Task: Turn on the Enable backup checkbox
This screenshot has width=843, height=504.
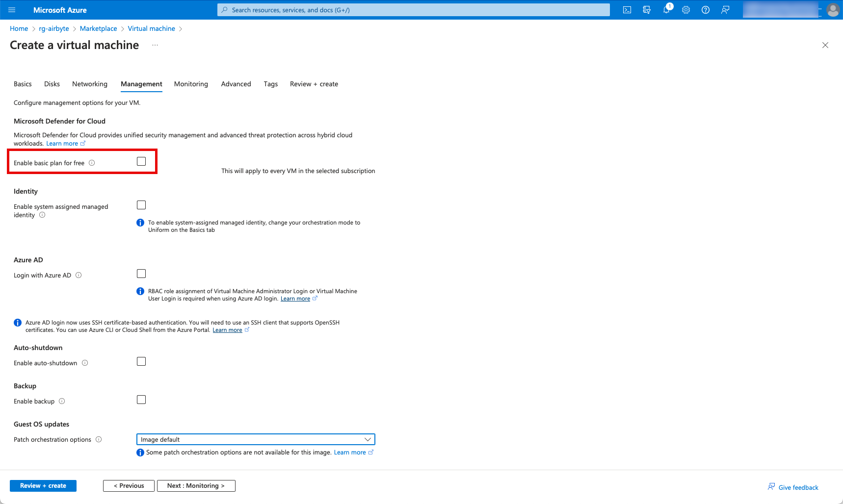Action: 141,400
